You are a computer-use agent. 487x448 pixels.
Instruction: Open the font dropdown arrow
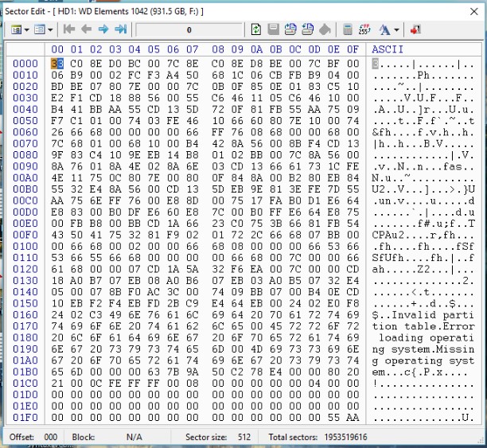pos(396,30)
